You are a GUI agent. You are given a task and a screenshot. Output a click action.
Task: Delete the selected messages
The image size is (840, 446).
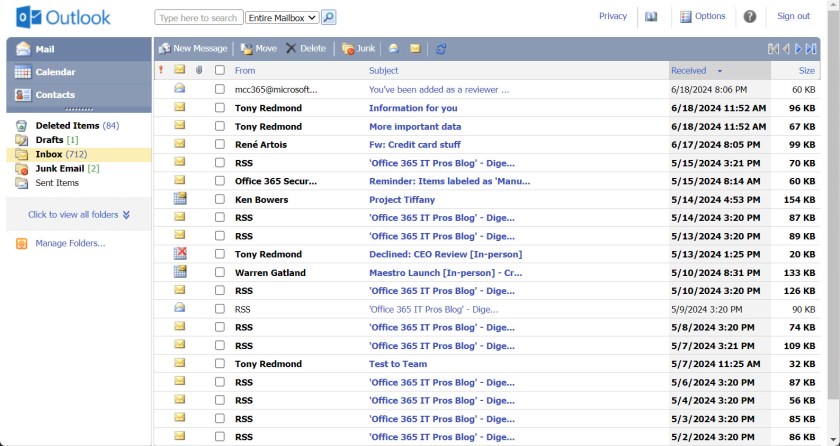tap(306, 49)
